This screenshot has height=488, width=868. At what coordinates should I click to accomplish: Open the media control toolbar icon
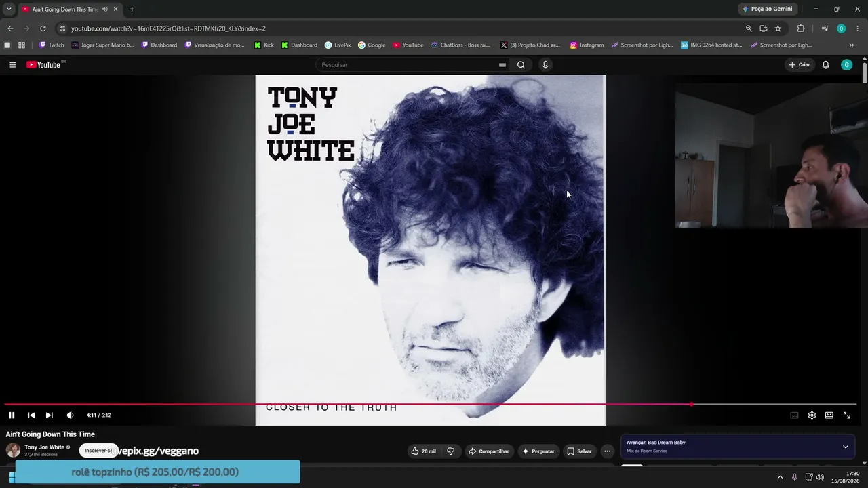825,28
